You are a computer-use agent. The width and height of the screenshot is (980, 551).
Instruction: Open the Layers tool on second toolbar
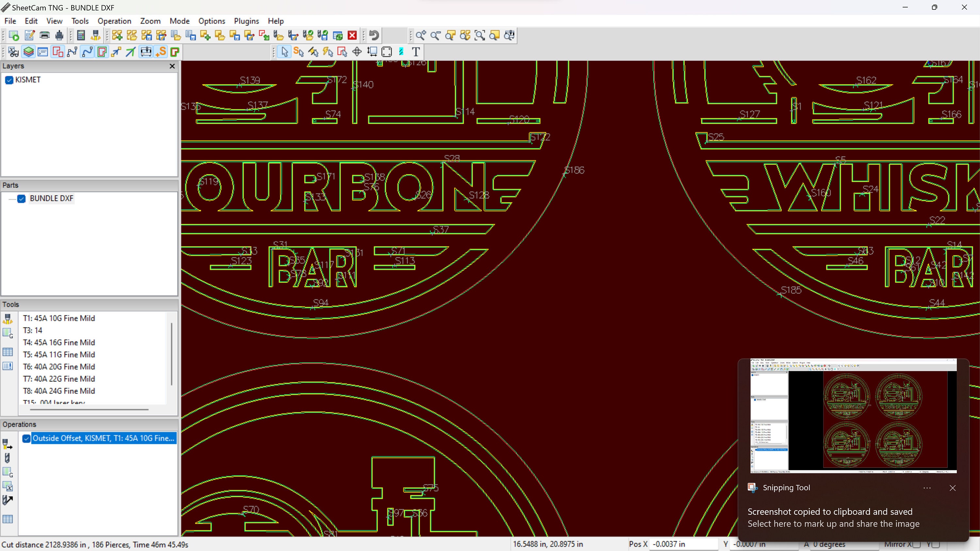[28, 52]
